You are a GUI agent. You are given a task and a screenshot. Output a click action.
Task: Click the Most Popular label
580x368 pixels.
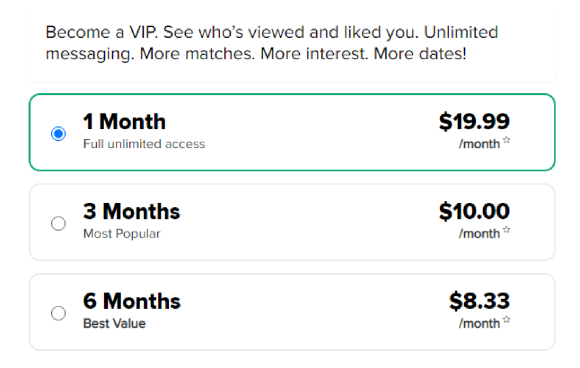click(122, 234)
